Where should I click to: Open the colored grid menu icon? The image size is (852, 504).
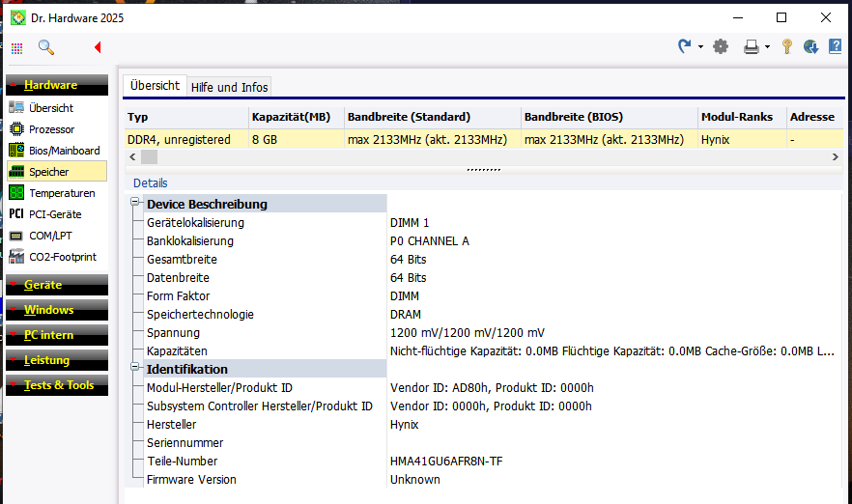pos(16,48)
